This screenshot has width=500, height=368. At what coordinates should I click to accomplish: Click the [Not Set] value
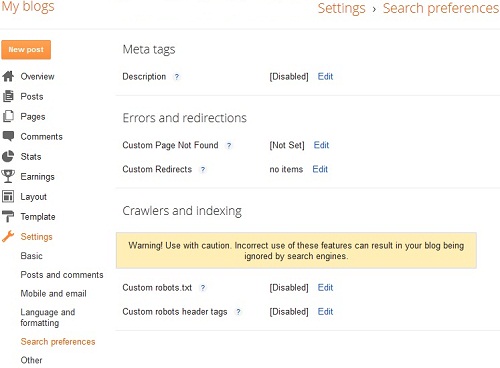287,145
